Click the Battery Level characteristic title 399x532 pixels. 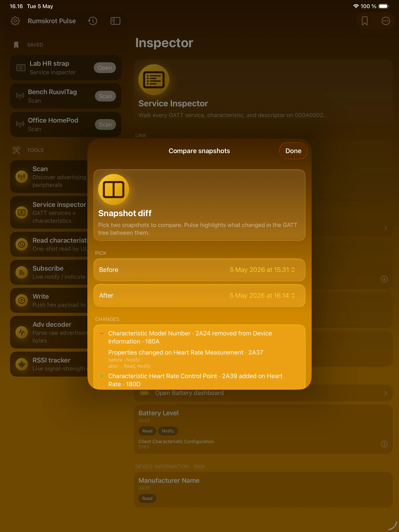[159, 413]
